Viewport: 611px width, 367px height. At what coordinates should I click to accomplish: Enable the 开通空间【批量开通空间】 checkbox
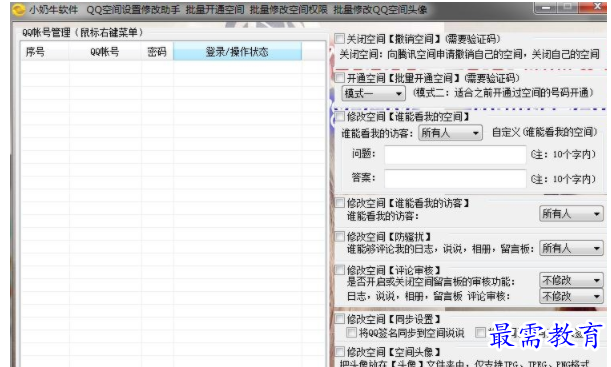(340, 77)
